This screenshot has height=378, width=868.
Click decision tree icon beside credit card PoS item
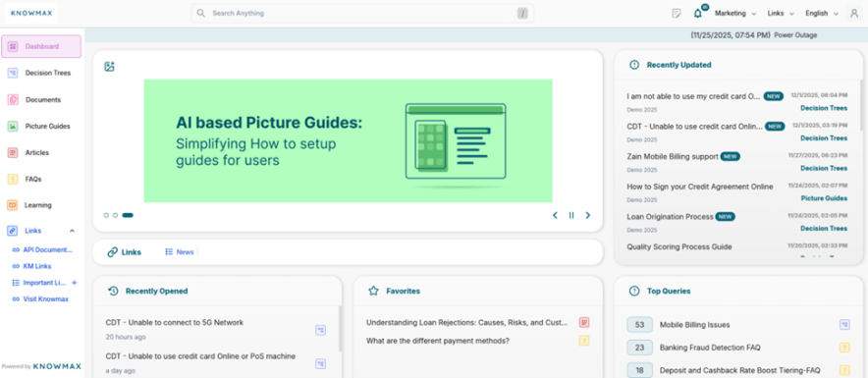[320, 363]
